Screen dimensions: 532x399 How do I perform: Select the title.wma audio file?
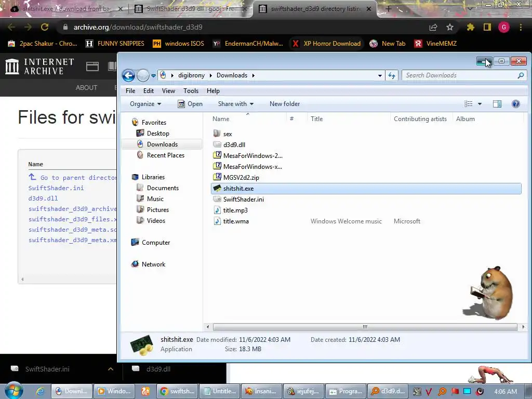point(236,221)
